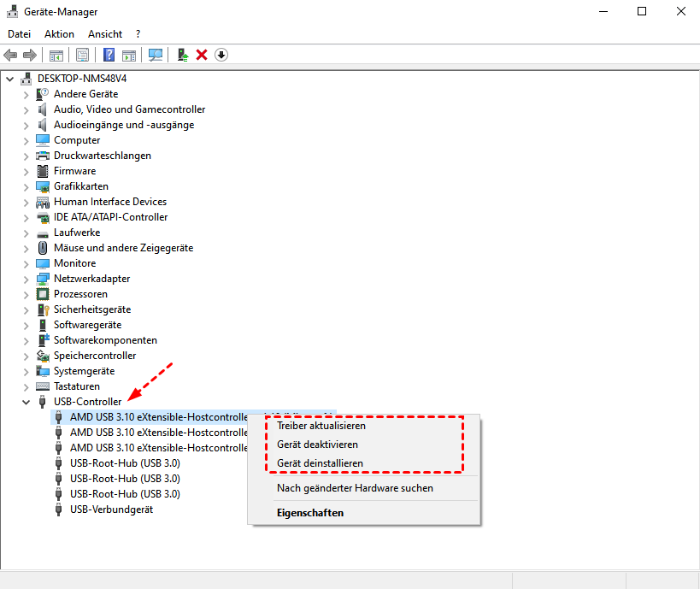Click Gerät deinstallieren in context menu
700x589 pixels.
tap(320, 463)
